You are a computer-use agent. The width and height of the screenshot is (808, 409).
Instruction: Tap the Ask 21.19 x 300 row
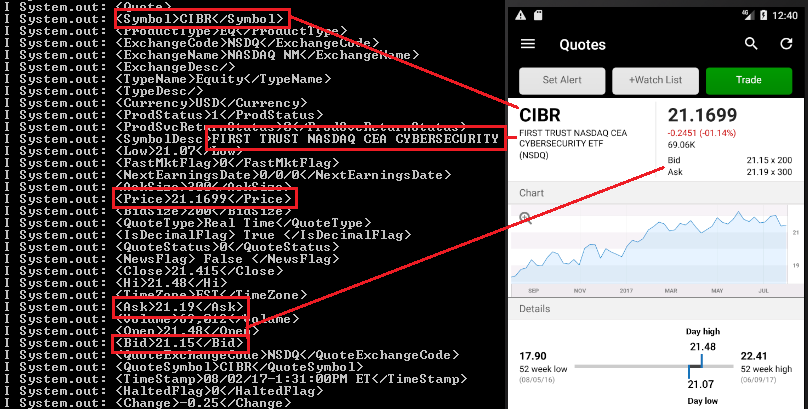730,172
